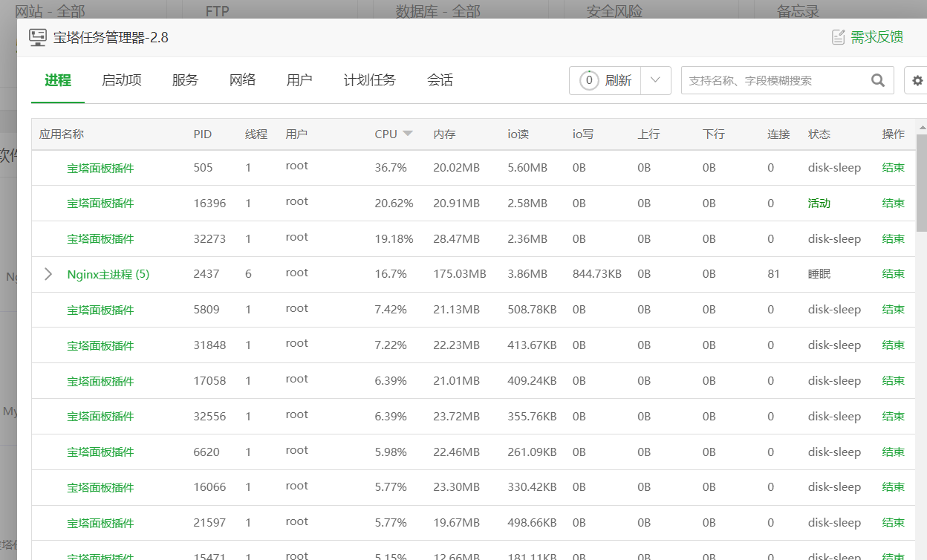Click the FTP item in background panel
927x560 pixels.
(x=217, y=11)
